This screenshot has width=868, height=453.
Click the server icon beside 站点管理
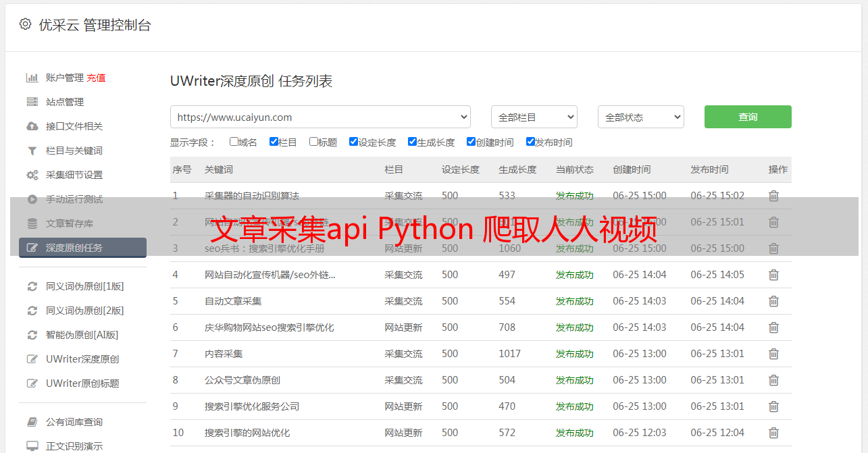pyautogui.click(x=32, y=102)
